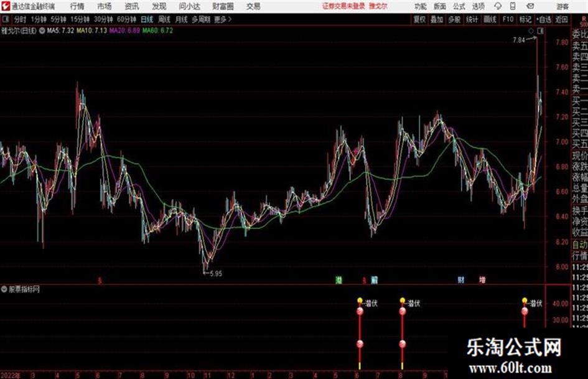Click the MA5: 7.32 indicator value

[x=60, y=30]
